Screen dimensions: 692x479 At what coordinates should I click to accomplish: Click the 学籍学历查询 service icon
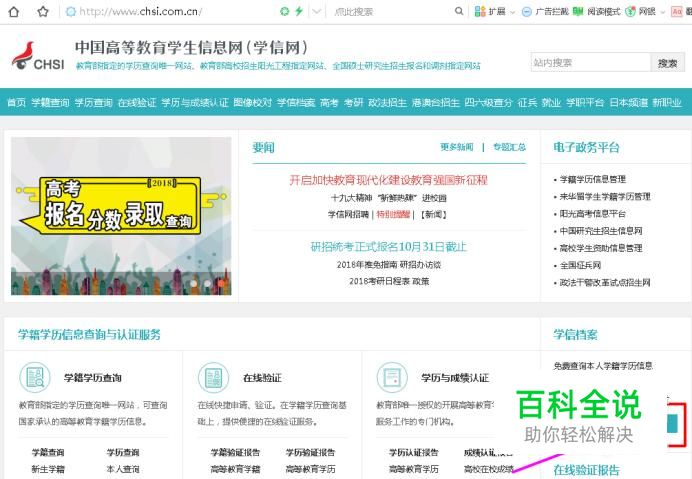coord(35,377)
